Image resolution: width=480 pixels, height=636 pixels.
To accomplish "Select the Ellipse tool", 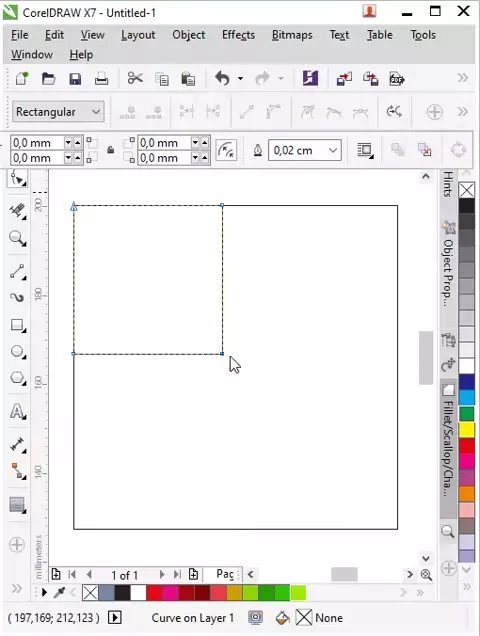I will click(x=17, y=352).
